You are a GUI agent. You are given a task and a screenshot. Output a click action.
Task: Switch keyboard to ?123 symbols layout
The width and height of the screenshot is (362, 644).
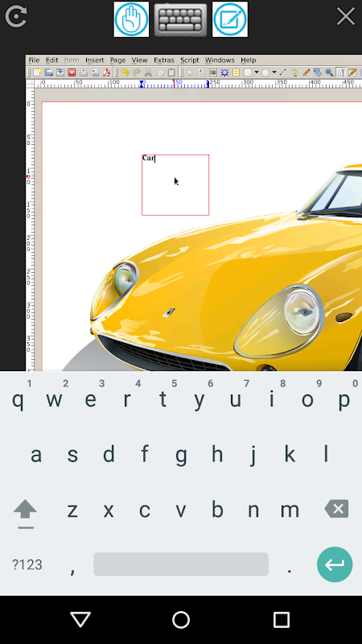(27, 565)
